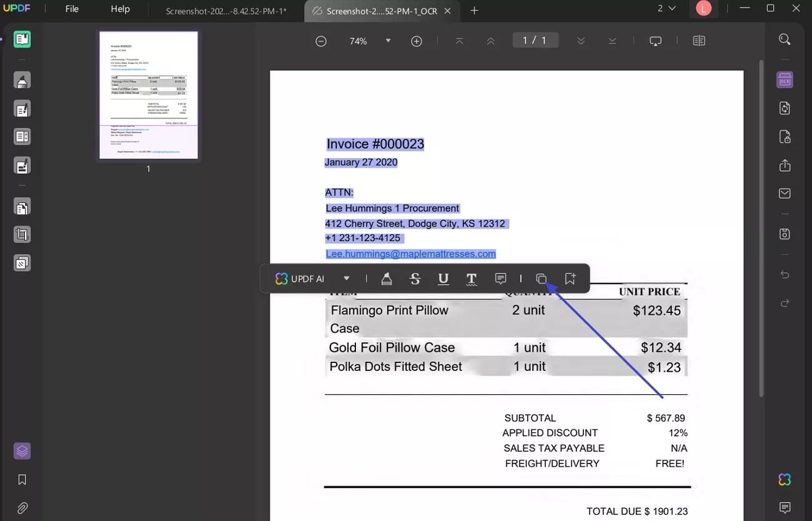Apply underline to the selected text

(443, 279)
